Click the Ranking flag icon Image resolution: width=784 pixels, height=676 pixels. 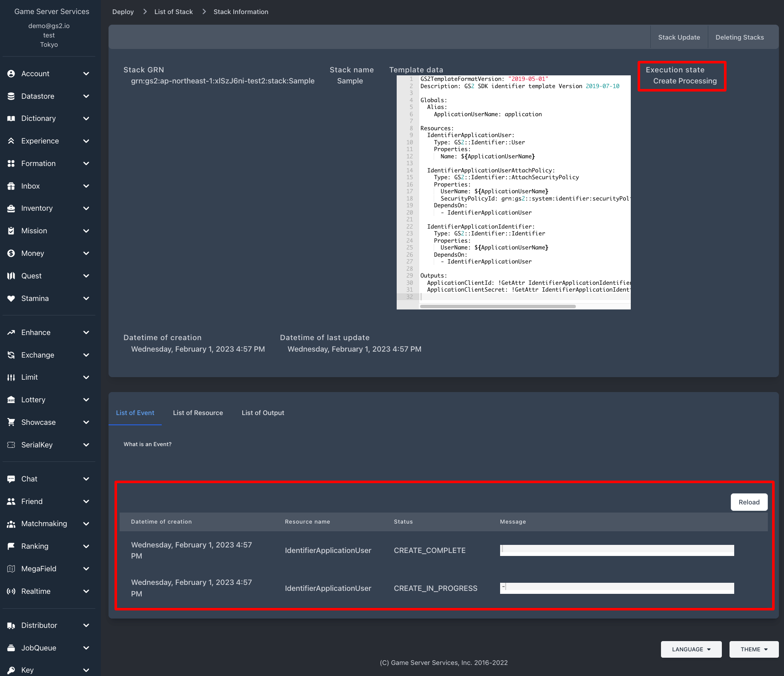tap(11, 546)
